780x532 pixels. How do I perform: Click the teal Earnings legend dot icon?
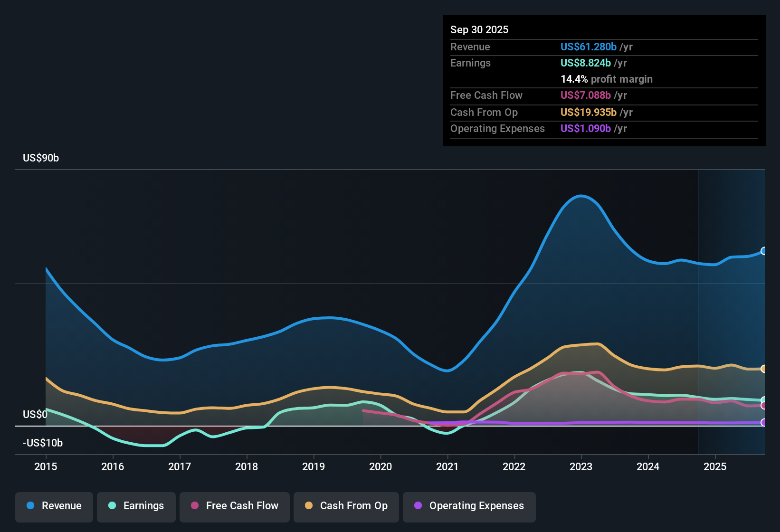click(112, 506)
